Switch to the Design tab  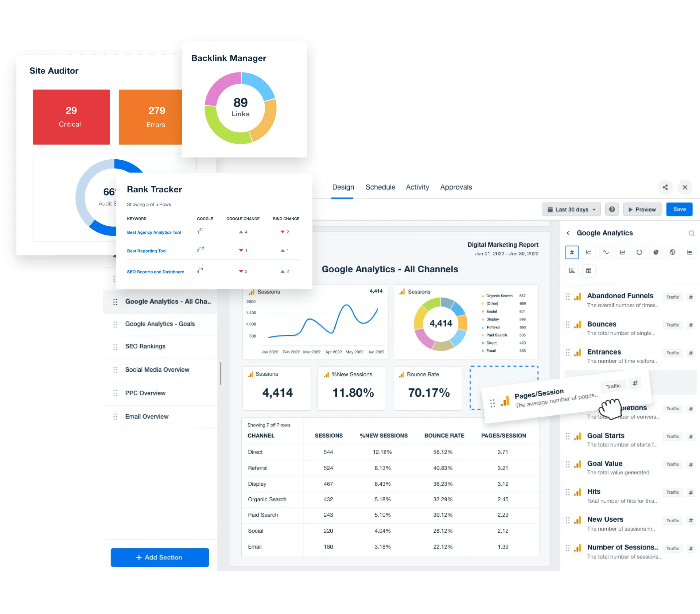click(x=343, y=187)
